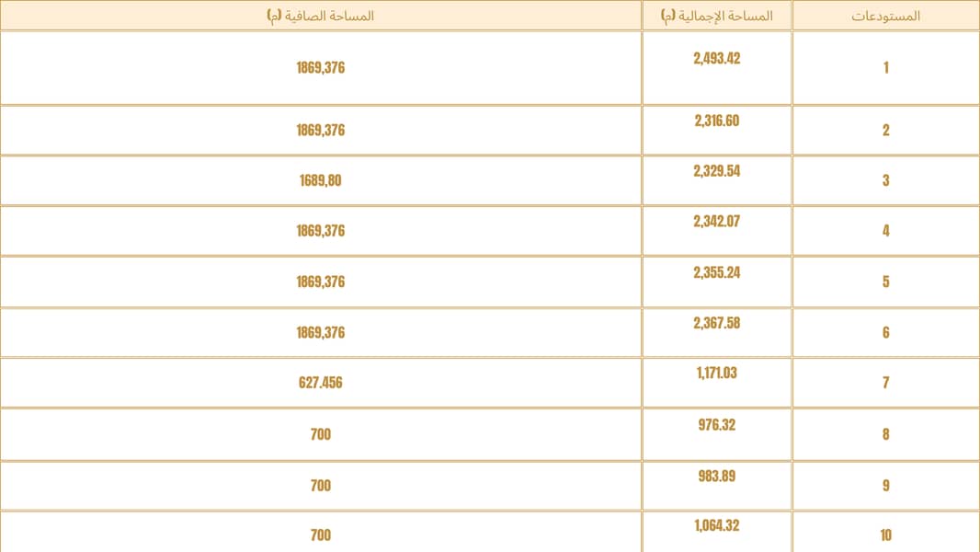Click net area value 627.456
This screenshot has width=980, height=552.
[321, 383]
